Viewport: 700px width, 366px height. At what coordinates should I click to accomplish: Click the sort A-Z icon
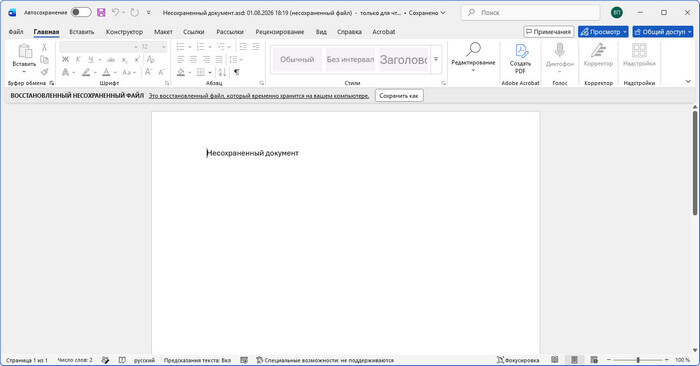(222, 72)
